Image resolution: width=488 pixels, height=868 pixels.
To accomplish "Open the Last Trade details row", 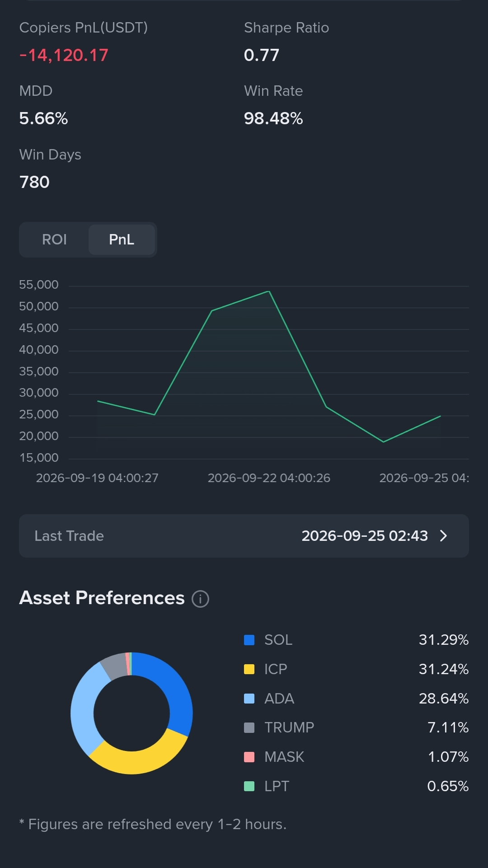I will (244, 536).
